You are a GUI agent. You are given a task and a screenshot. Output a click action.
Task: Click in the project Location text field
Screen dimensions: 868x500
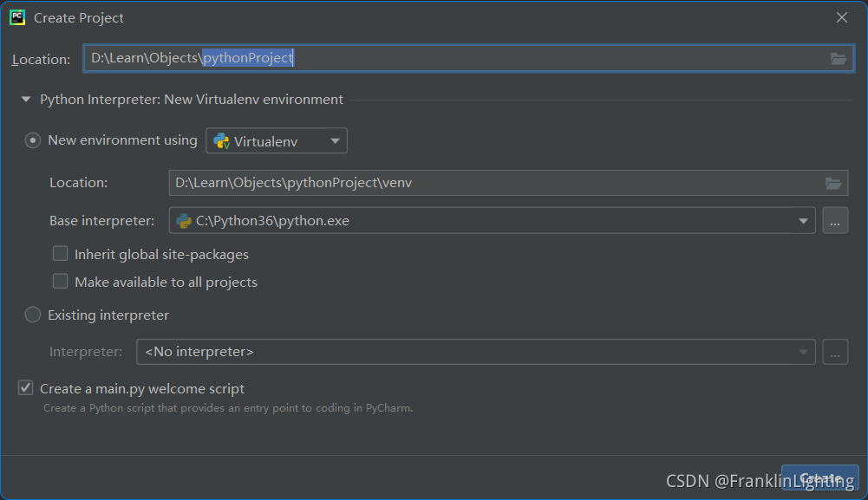click(469, 58)
